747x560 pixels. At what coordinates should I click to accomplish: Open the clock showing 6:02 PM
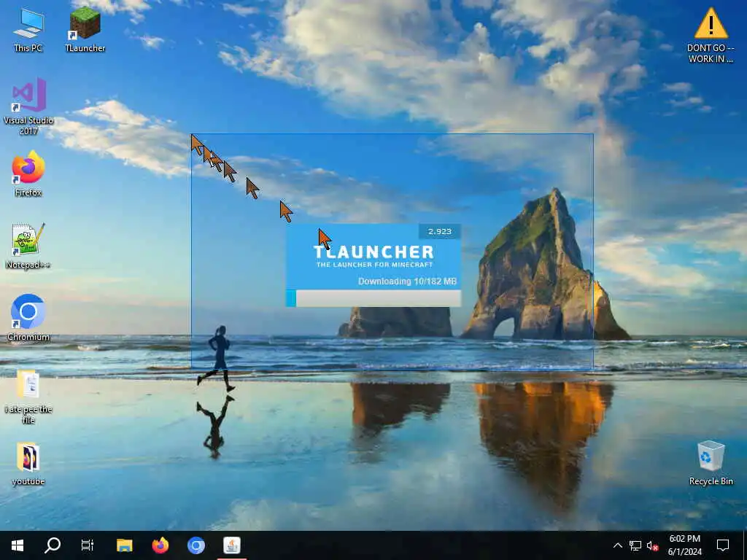click(x=684, y=545)
